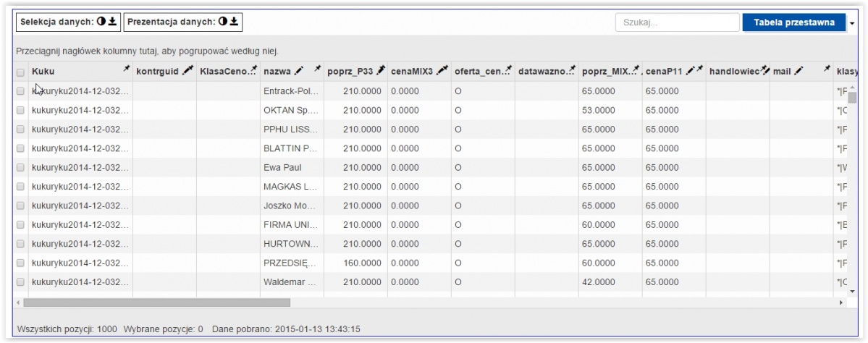This screenshot has width=868, height=343.
Task: Pin the Kuku column
Action: tap(126, 68)
